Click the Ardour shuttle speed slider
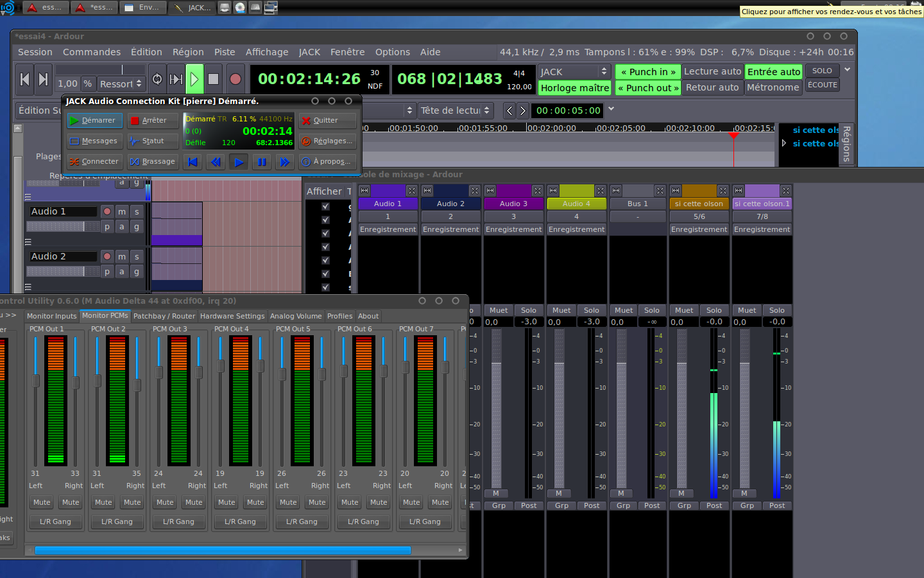This screenshot has width=924, height=578. coord(100,69)
